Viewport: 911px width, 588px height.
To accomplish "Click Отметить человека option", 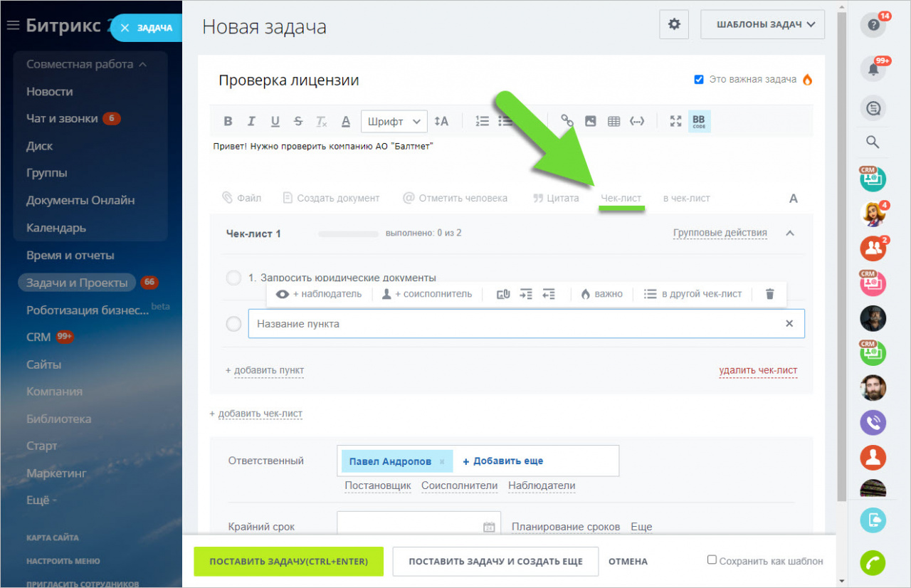I will [455, 198].
